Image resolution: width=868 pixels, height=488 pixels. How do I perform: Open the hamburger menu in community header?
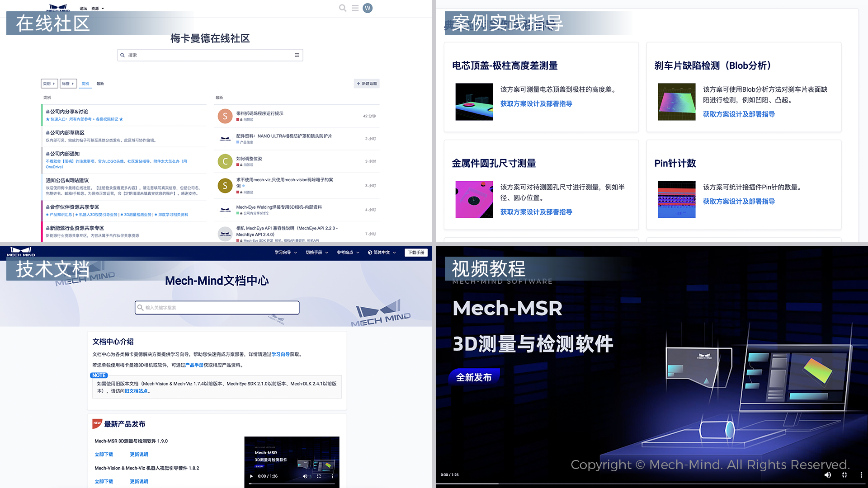point(355,8)
